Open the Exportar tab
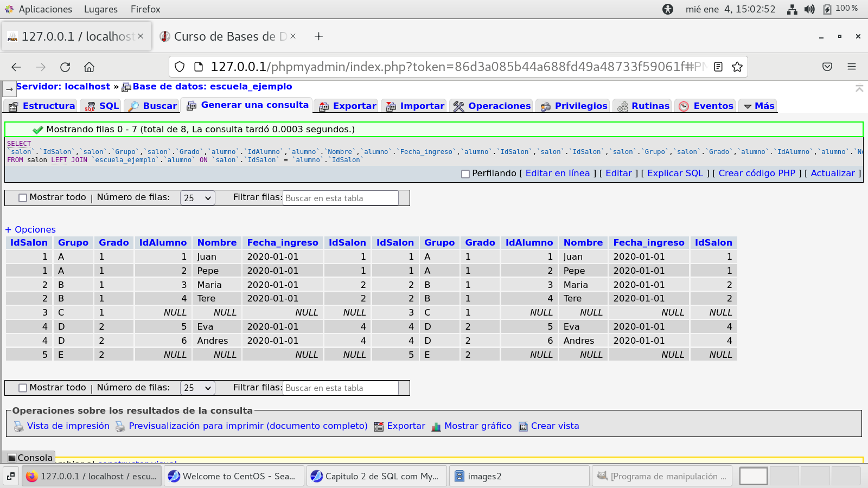Screen dimensions: 868x488 point(348,106)
